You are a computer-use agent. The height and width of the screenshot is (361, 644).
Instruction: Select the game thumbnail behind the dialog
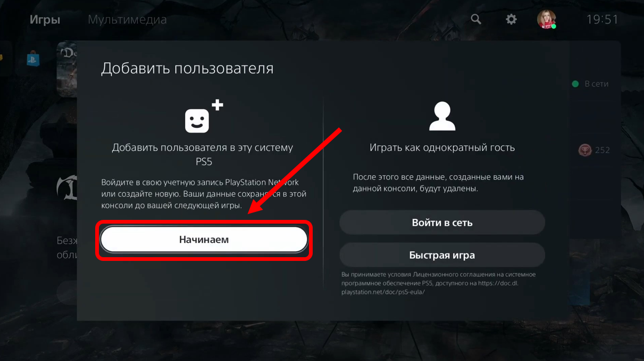coord(67,69)
